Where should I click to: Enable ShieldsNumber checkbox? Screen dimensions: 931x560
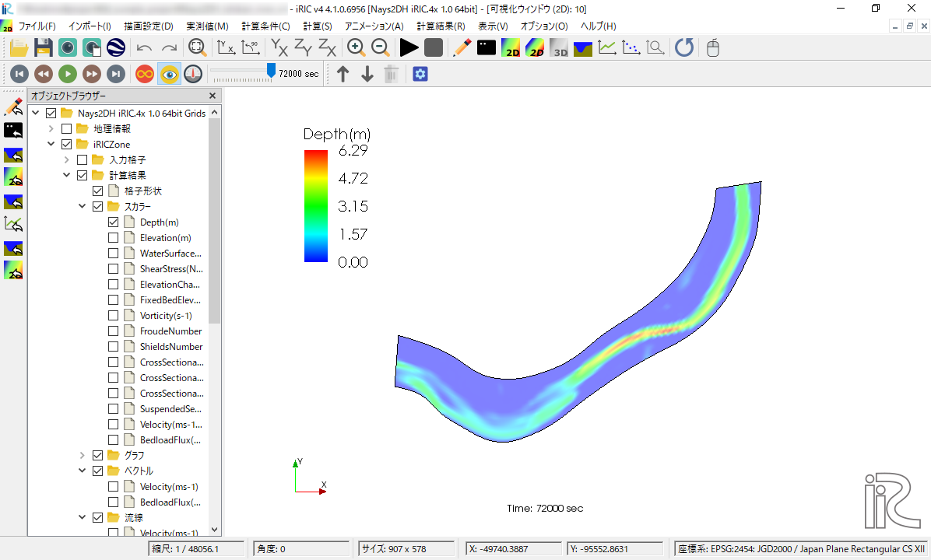[x=114, y=346]
